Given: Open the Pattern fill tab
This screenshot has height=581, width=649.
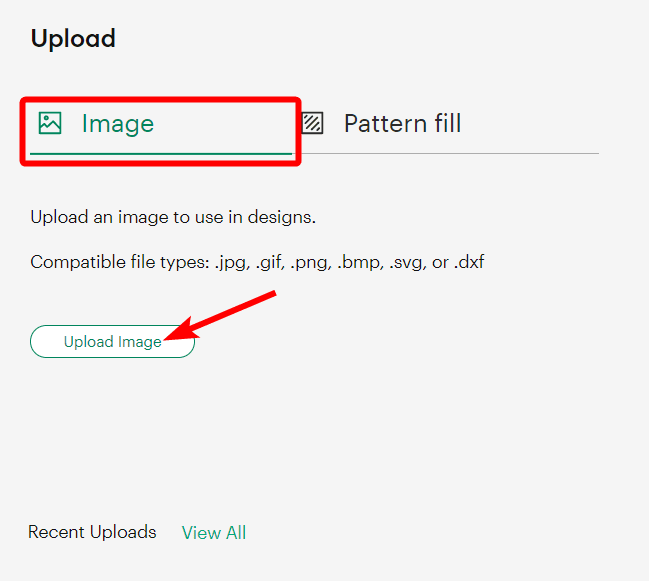Looking at the screenshot, I should tap(402, 124).
